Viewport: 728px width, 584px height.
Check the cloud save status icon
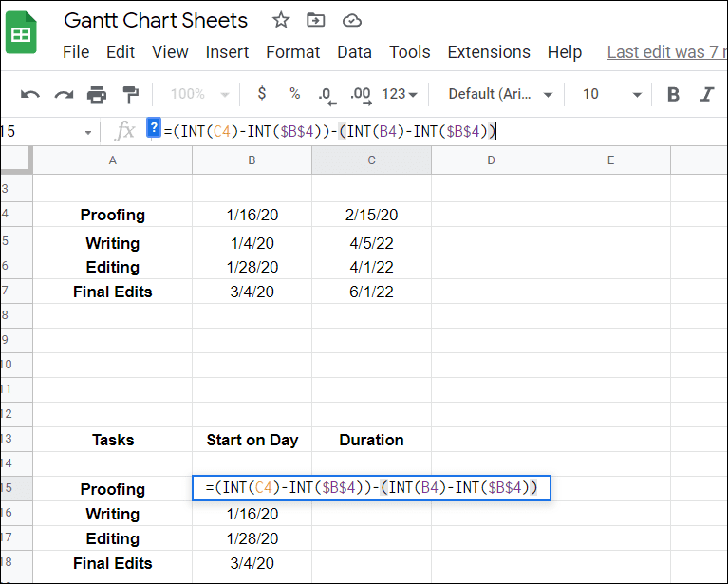(352, 21)
